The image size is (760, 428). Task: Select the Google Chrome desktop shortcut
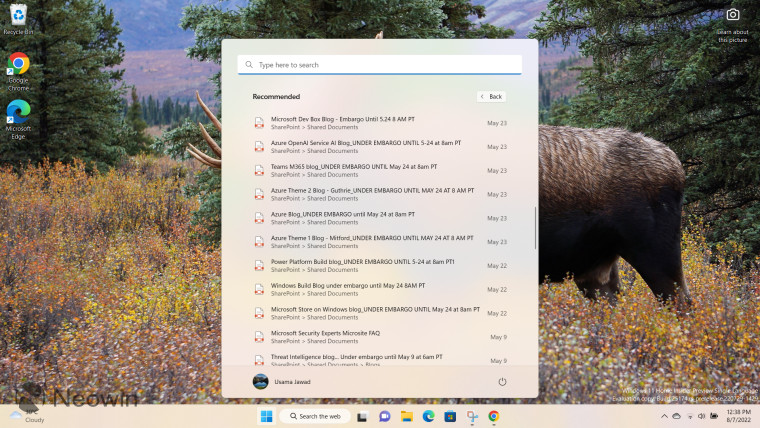[x=18, y=72]
